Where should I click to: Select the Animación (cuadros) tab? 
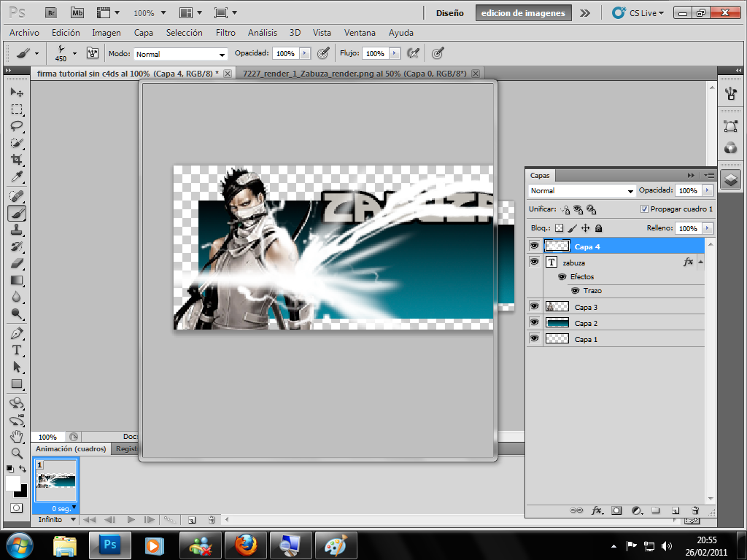click(x=71, y=448)
